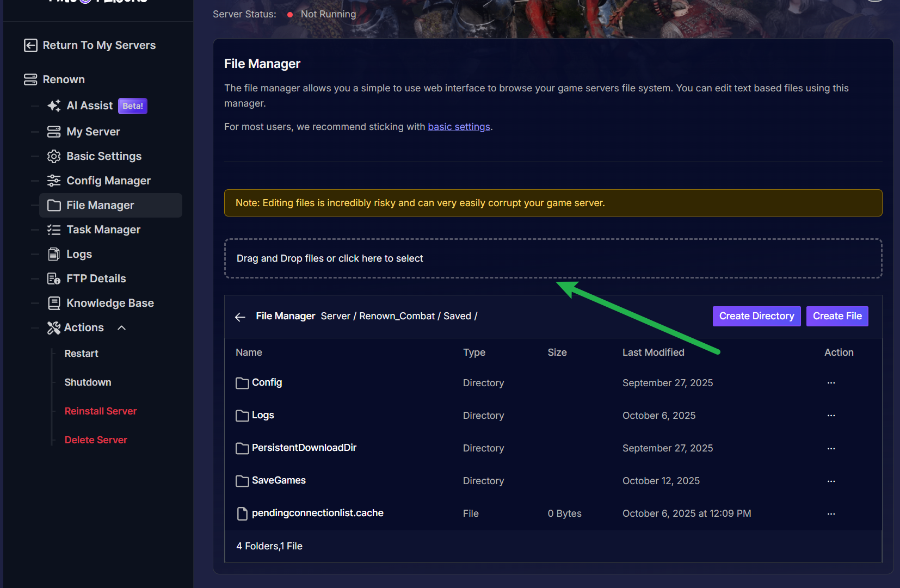Click the Create File button

837,316
